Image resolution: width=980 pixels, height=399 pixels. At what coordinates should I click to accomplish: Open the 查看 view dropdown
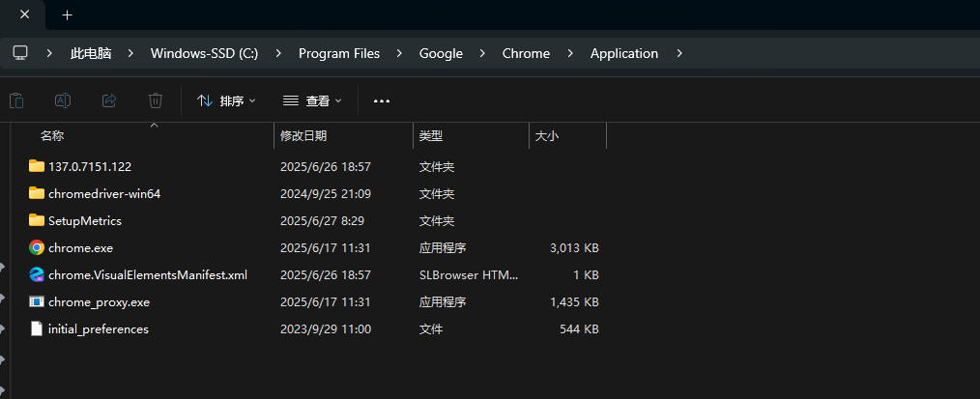[x=312, y=100]
